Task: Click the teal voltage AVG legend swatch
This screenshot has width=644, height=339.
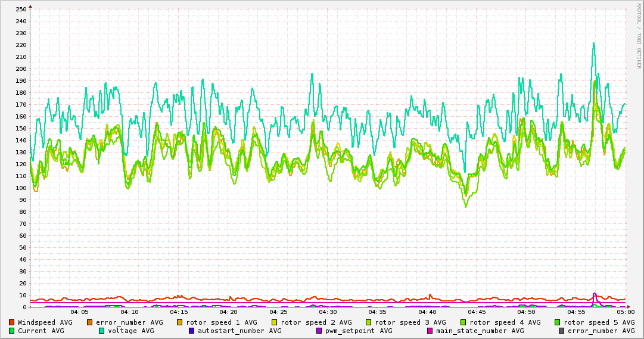Action: click(x=101, y=331)
